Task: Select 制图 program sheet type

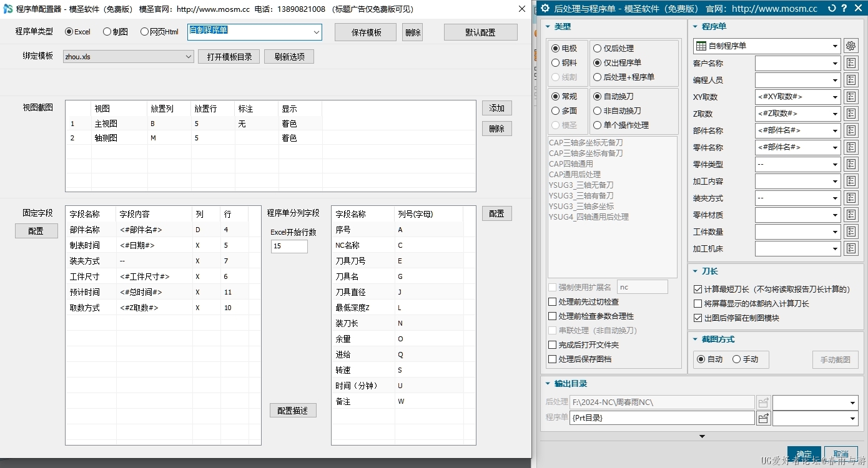Action: point(116,32)
